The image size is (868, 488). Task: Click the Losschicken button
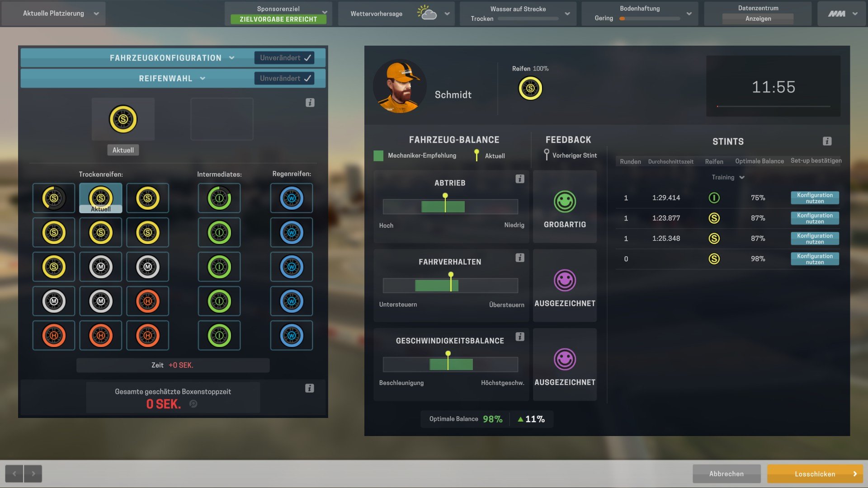(x=815, y=474)
